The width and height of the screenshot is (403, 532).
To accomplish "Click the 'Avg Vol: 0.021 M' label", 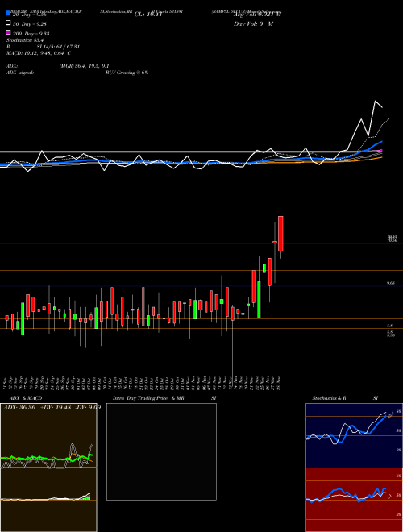I will click(257, 15).
